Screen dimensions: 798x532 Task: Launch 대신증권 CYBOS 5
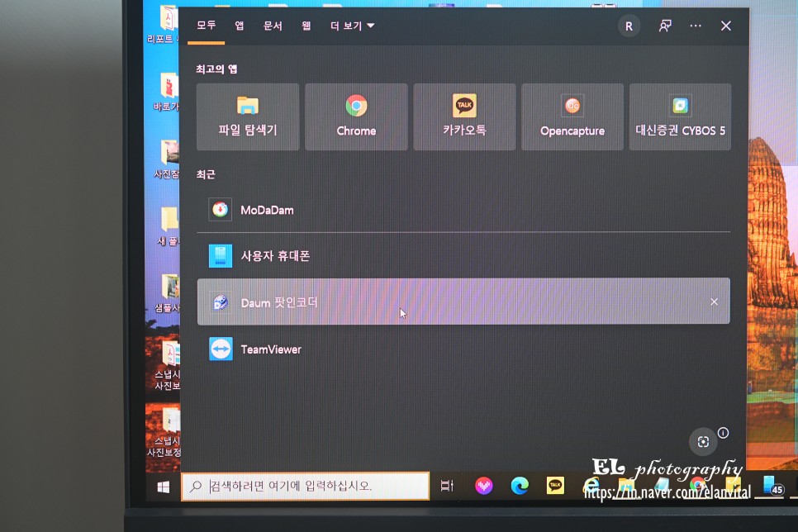click(681, 116)
